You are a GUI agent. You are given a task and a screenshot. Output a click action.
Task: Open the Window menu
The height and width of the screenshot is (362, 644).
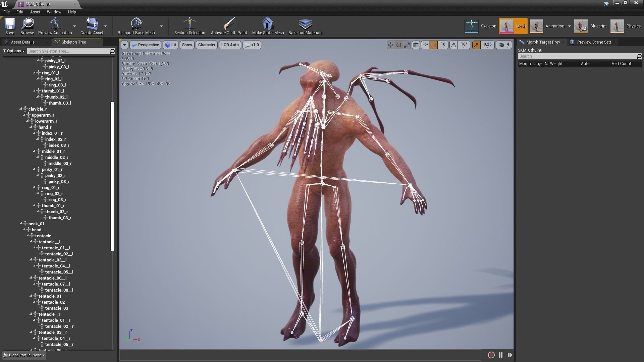click(54, 12)
